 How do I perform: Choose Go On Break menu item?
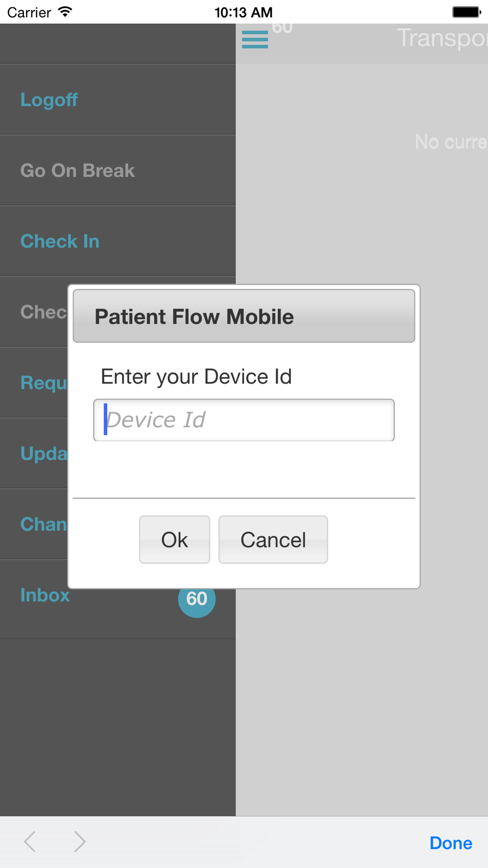coord(78,171)
